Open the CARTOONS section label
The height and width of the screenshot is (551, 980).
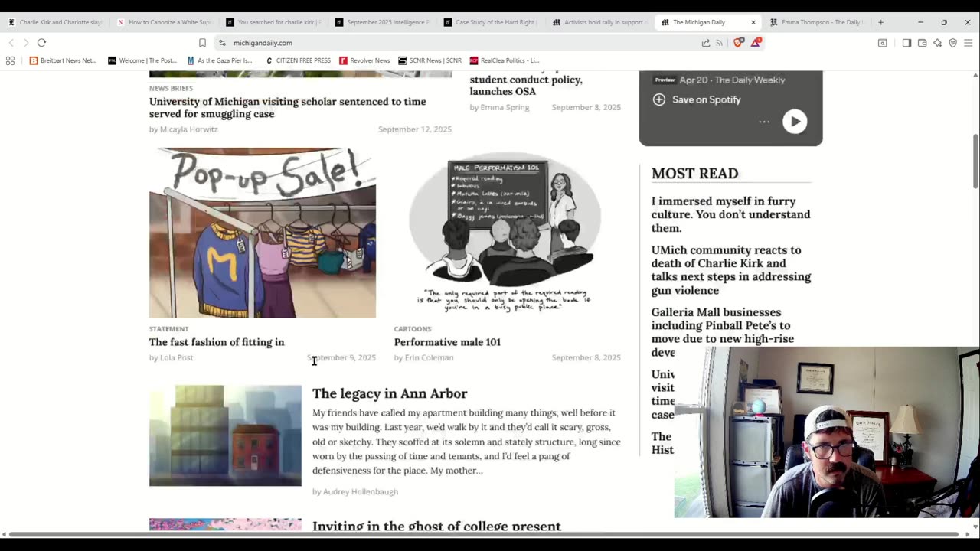point(413,329)
